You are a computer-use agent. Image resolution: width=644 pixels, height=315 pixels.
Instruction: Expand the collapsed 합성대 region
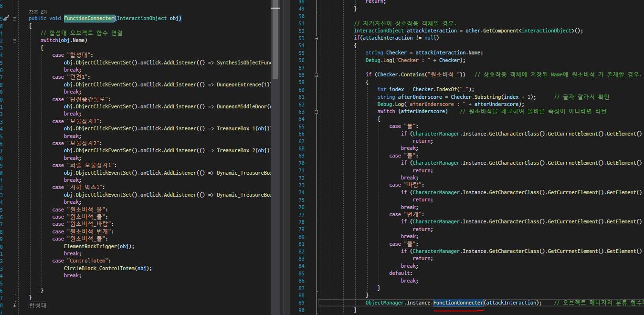pyautogui.click(x=15, y=305)
